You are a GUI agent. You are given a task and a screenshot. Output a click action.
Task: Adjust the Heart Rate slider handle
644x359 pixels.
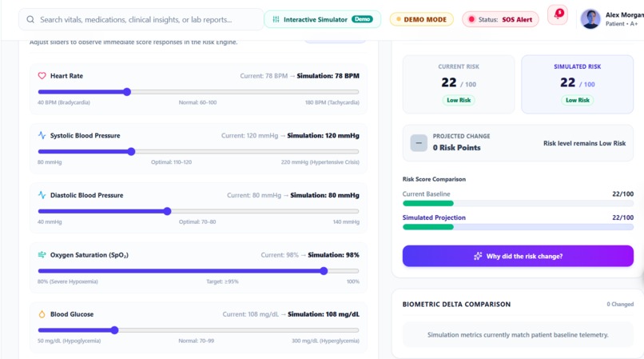click(x=127, y=92)
